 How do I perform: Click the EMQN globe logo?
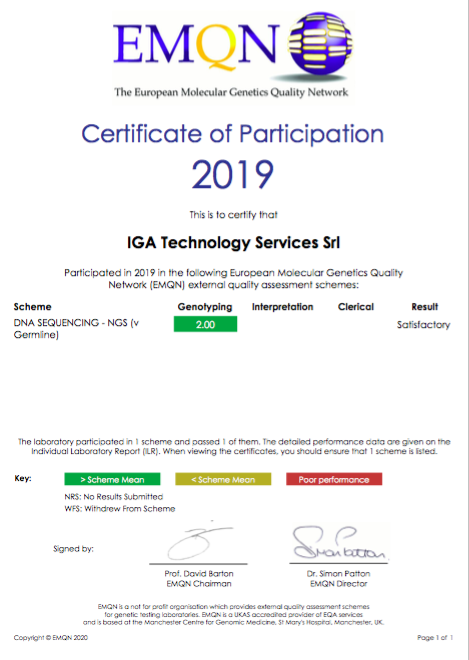click(320, 43)
